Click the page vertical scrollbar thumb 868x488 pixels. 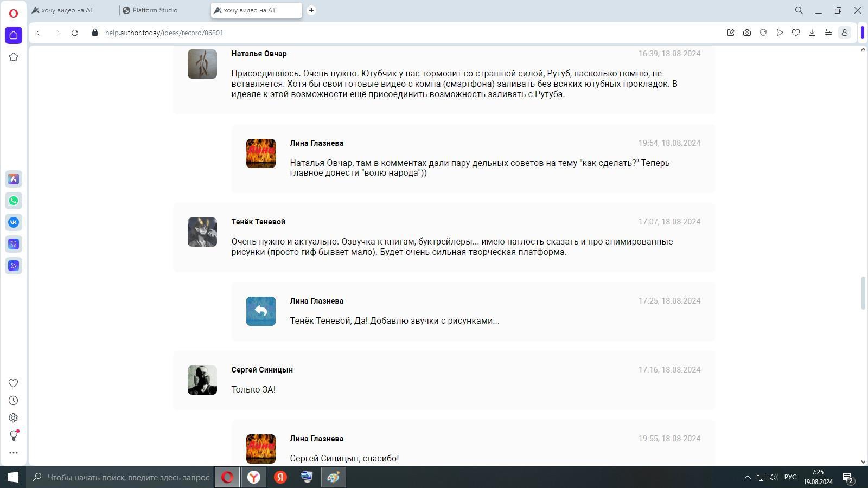pos(863,293)
